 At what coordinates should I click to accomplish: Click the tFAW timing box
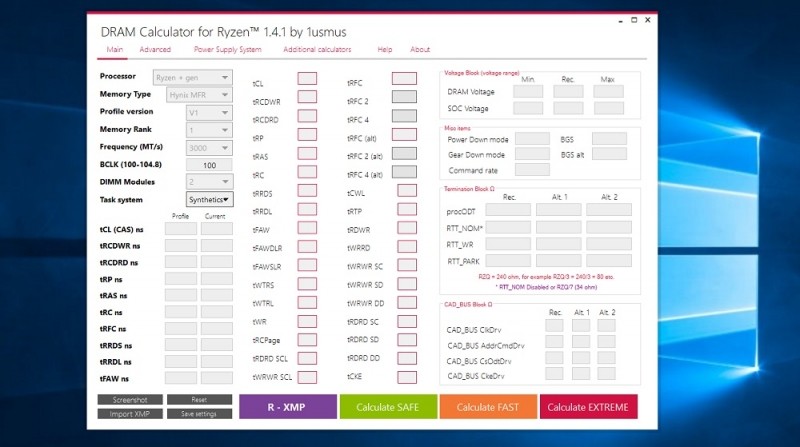[307, 228]
